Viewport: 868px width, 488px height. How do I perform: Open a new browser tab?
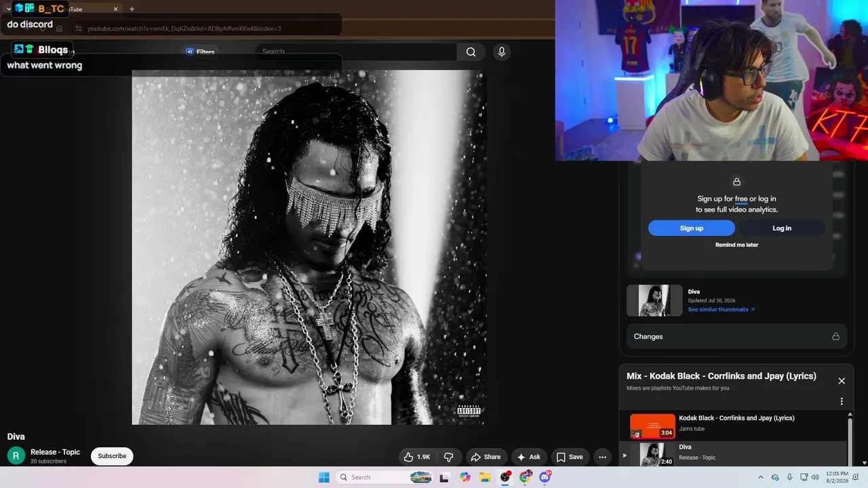click(132, 9)
